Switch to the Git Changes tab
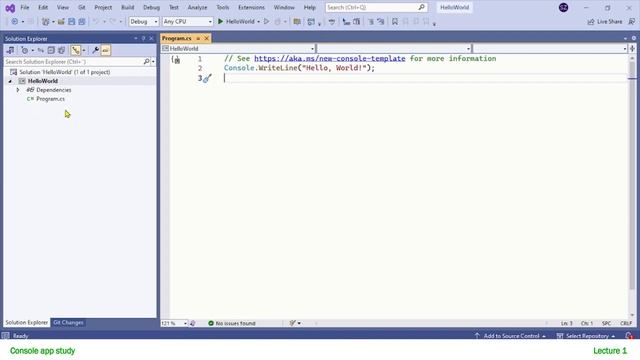 pyautogui.click(x=68, y=322)
